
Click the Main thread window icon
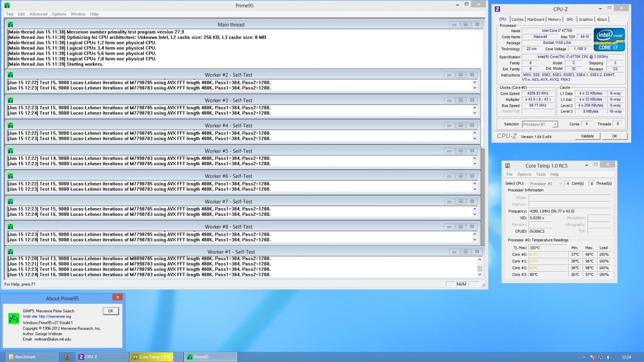pos(10,24)
